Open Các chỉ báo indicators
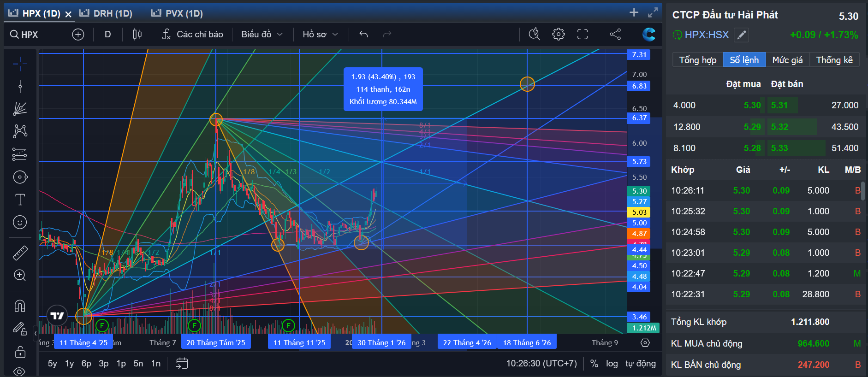The image size is (868, 377). [x=193, y=35]
